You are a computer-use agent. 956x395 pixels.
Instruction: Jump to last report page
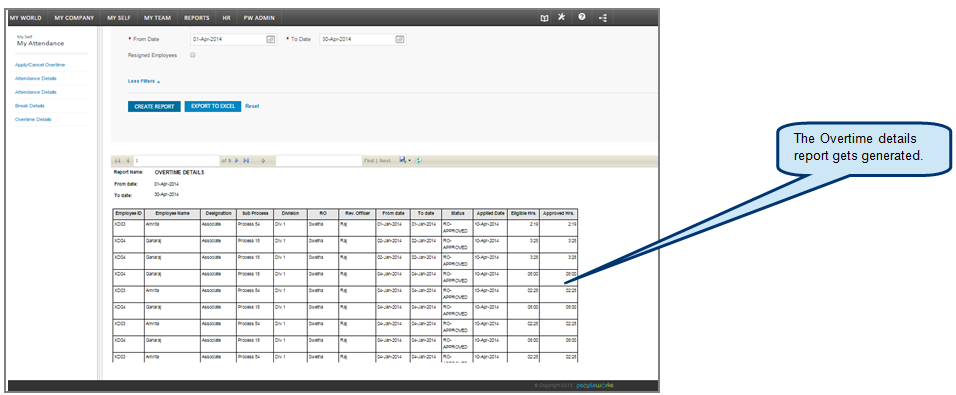(x=246, y=160)
